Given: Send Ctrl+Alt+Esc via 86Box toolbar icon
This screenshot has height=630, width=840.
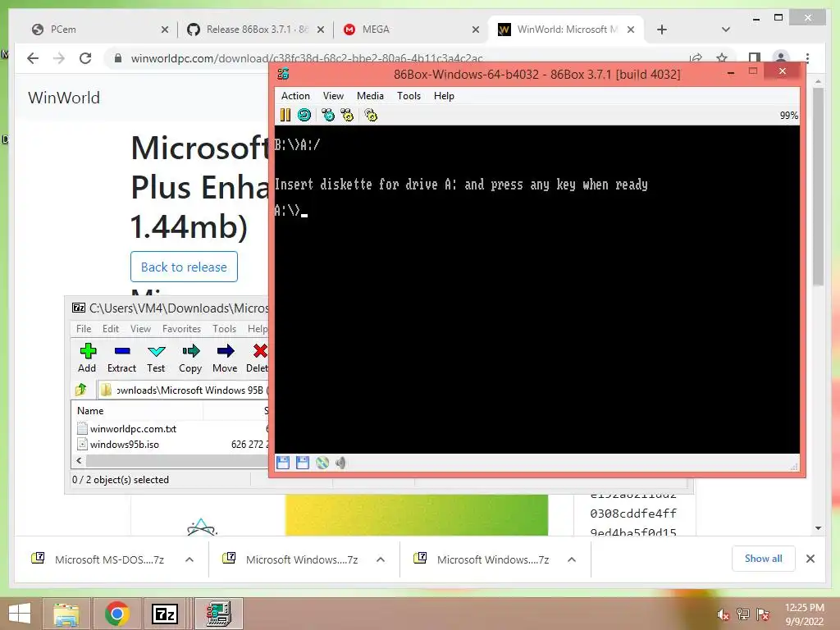Looking at the screenshot, I should [x=347, y=115].
